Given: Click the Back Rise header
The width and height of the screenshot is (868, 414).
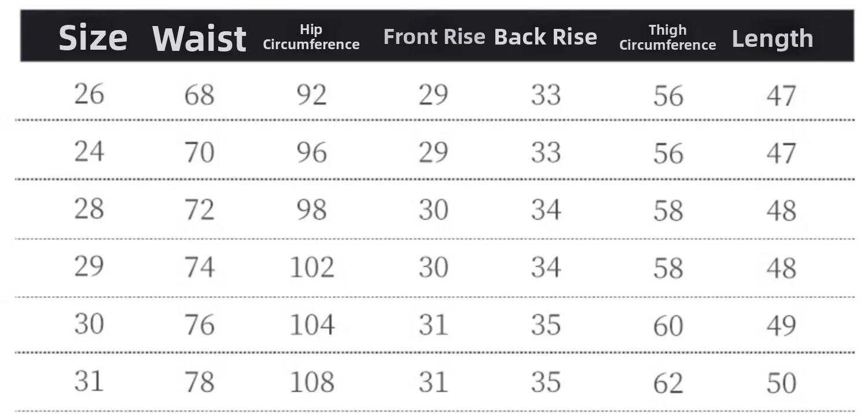Looking at the screenshot, I should pyautogui.click(x=546, y=37).
